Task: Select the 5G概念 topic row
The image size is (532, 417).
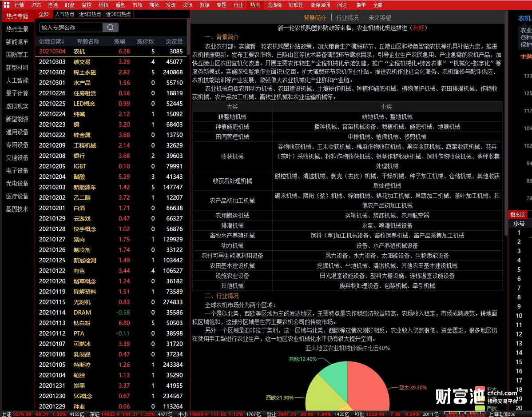Action: click(111, 396)
